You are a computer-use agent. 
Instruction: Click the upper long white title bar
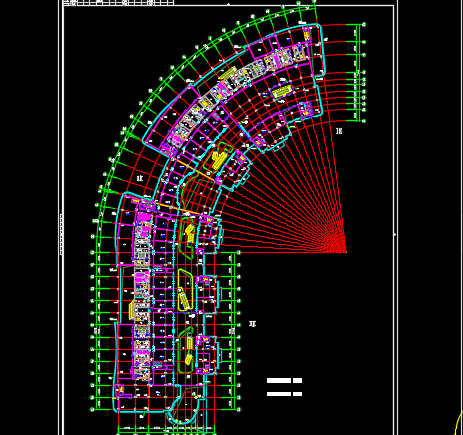[x=279, y=380]
